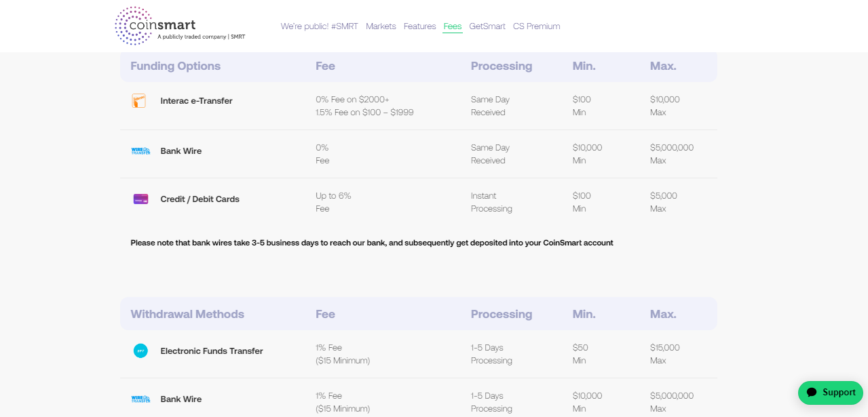Navigate to CS Premium
Viewport: 868px width, 417px height.
[537, 26]
